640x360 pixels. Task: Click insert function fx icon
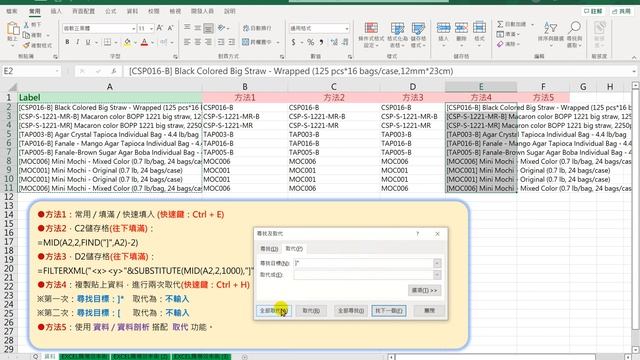click(114, 71)
